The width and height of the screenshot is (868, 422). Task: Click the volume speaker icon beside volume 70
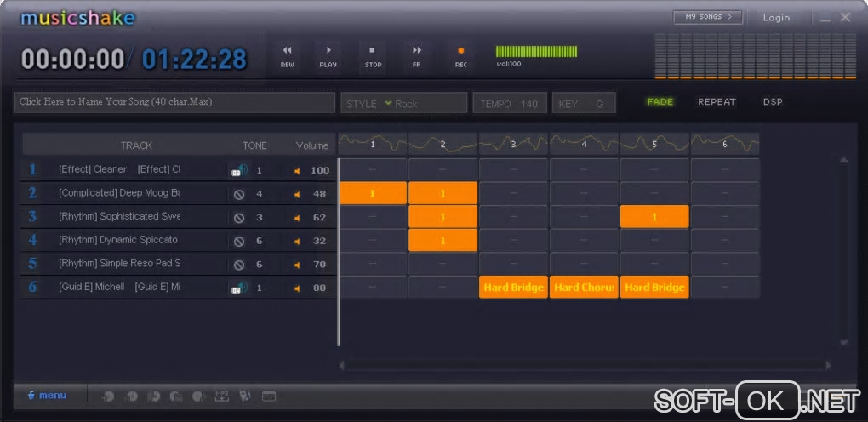pyautogui.click(x=297, y=265)
